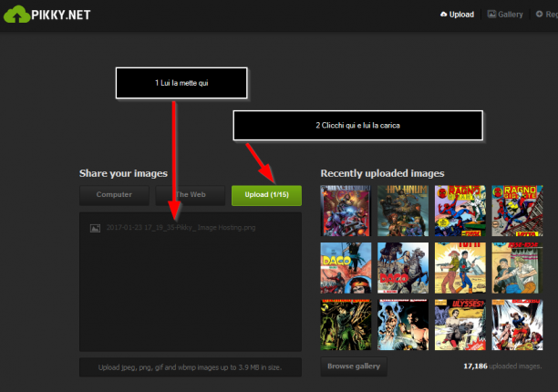Open the first thumbnail in the top row
Screen dimensions: 558x392
tap(346, 211)
